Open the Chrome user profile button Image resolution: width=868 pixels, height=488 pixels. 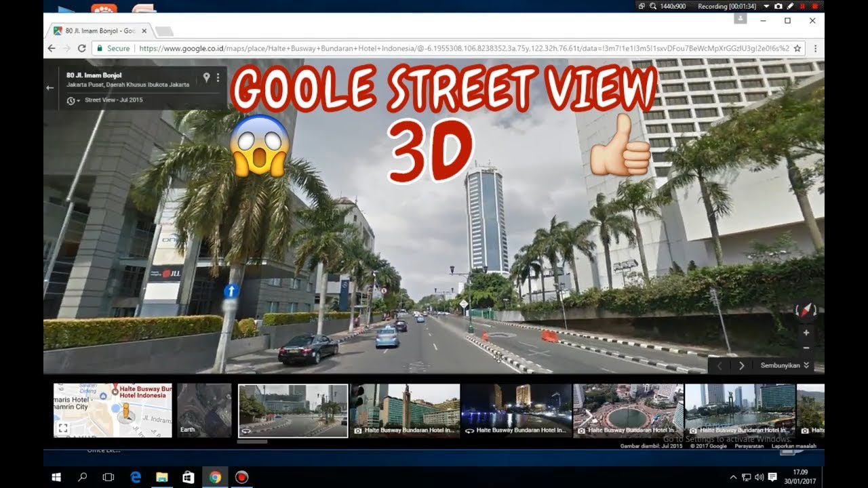click(x=740, y=19)
